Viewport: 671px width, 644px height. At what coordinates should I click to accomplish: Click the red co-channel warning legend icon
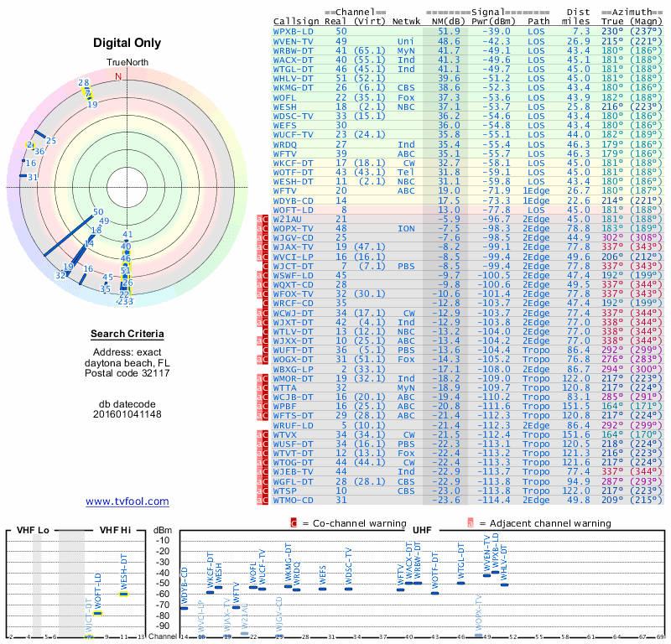coord(294,523)
